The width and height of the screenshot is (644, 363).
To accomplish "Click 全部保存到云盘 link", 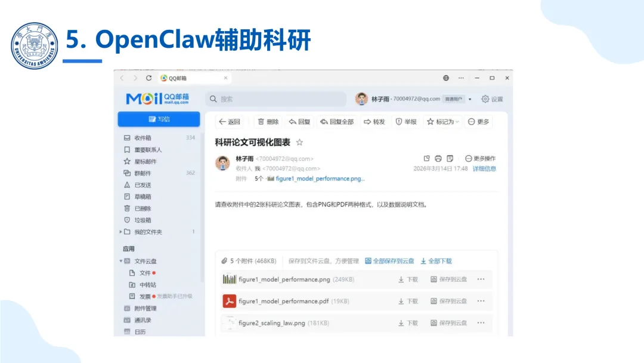I will [390, 261].
